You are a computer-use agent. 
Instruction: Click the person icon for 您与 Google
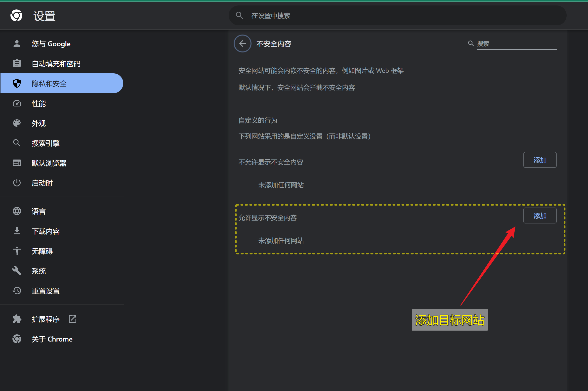[x=17, y=44]
